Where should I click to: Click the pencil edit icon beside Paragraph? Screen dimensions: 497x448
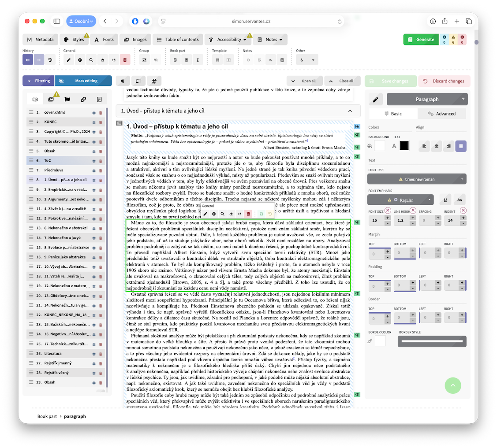376,100
